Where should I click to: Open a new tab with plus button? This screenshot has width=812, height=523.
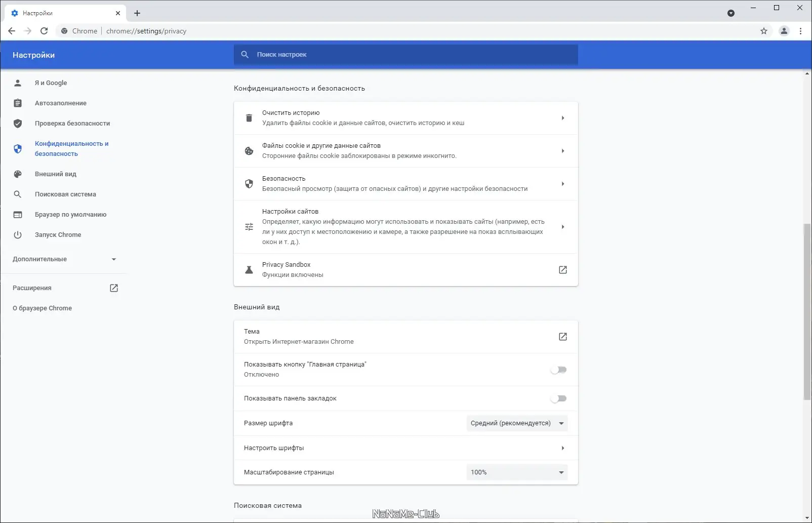click(x=137, y=13)
